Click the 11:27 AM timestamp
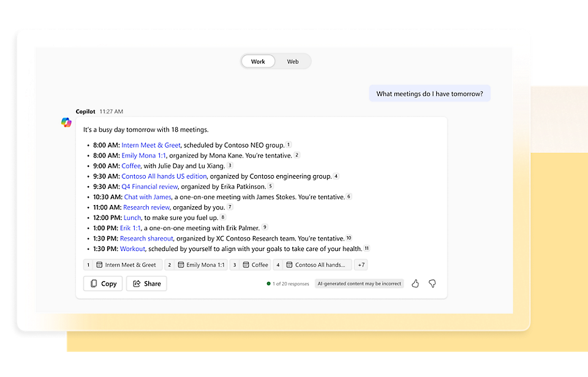 click(x=111, y=111)
